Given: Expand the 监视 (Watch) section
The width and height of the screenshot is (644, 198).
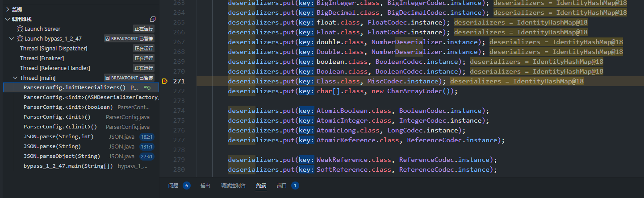Looking at the screenshot, I should coord(7,9).
